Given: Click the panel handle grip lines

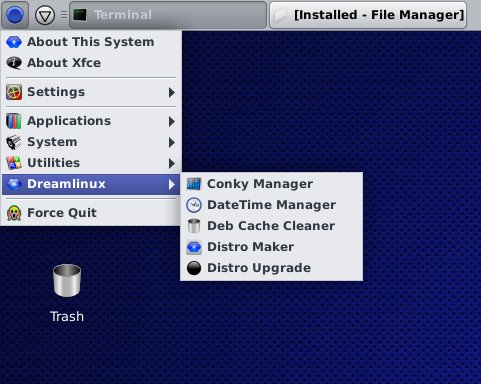Looking at the screenshot, I should (64, 15).
